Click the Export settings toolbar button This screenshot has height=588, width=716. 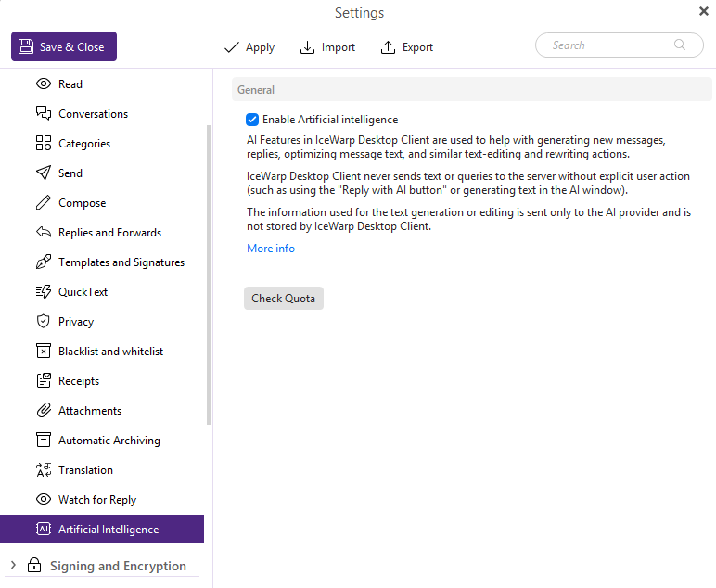click(407, 47)
